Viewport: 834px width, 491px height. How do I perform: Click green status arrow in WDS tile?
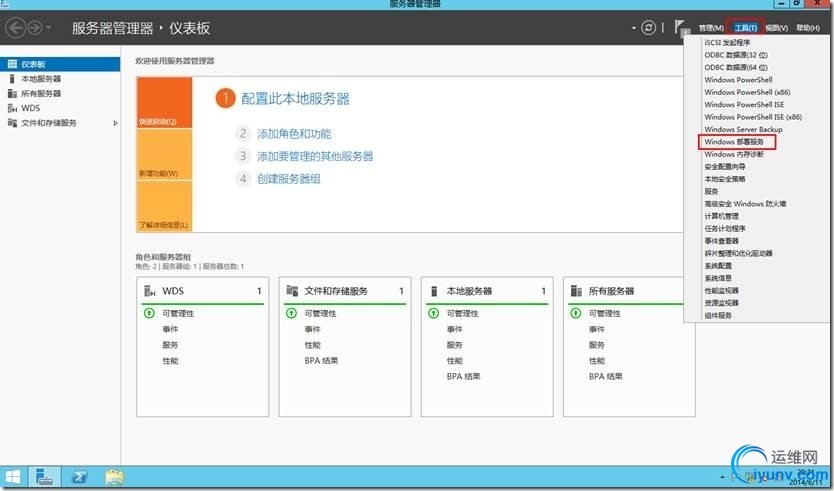pyautogui.click(x=149, y=313)
